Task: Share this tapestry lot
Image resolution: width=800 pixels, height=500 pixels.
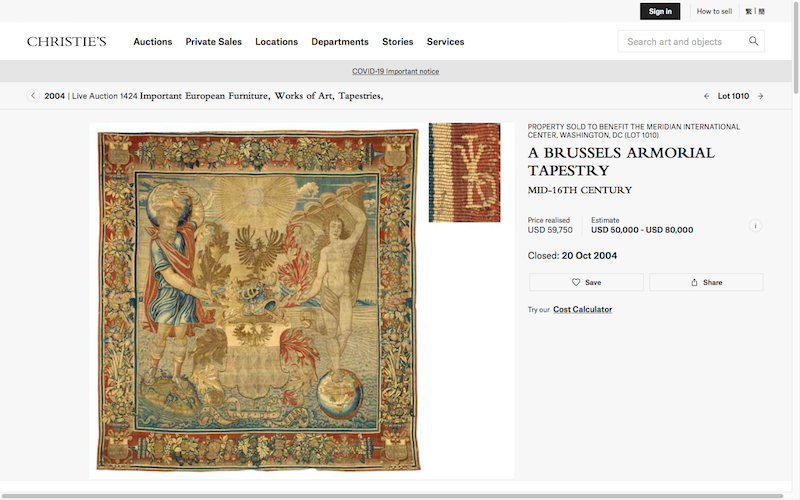Action: point(706,282)
